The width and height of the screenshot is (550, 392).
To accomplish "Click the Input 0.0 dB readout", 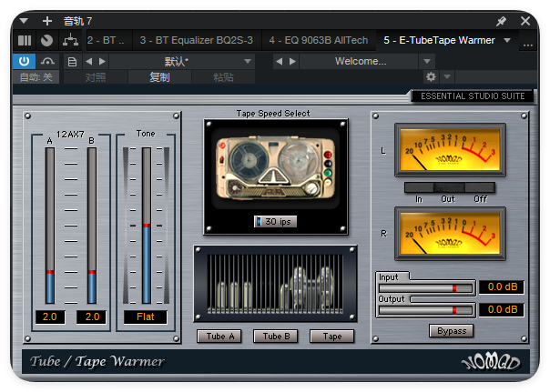I will click(x=502, y=286).
